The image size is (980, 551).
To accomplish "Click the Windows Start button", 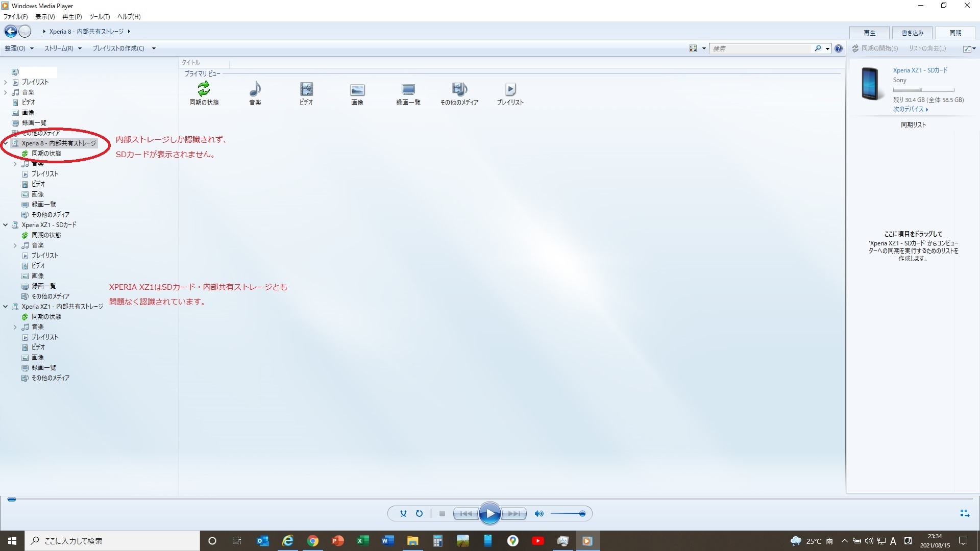I will point(12,541).
